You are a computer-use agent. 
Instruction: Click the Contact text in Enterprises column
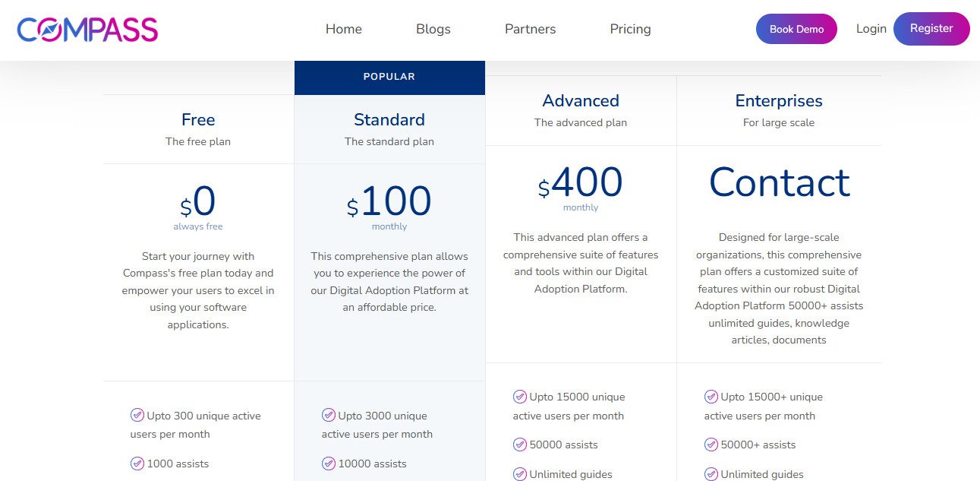tap(779, 182)
